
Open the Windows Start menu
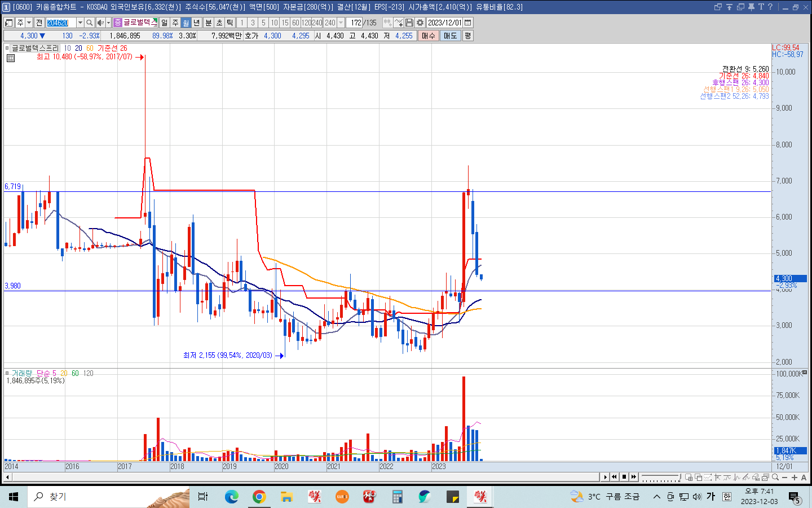pyautogui.click(x=14, y=497)
